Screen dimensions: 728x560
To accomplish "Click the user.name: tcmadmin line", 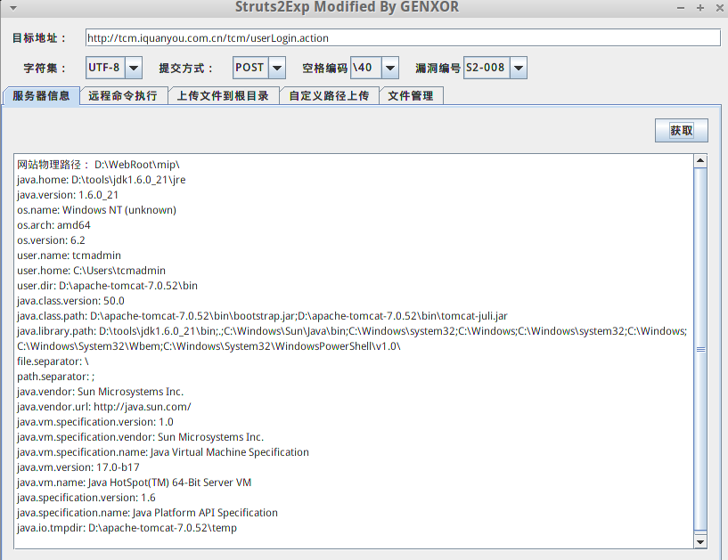I will click(70, 256).
